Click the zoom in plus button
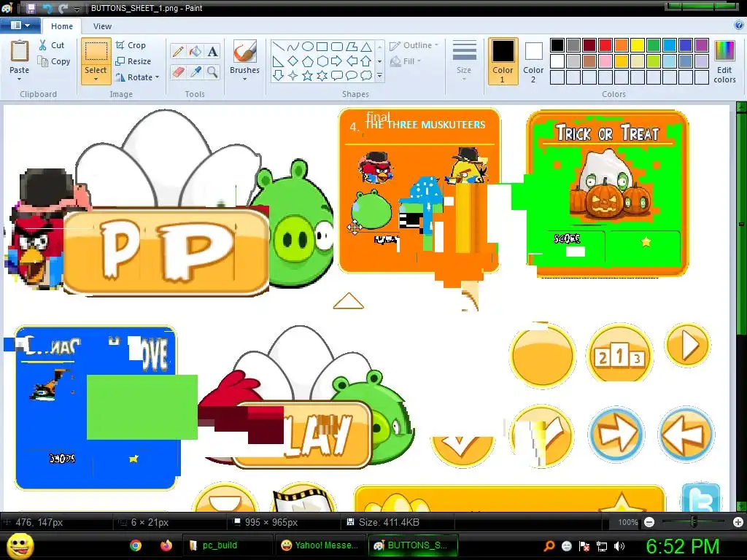The height and width of the screenshot is (560, 747). coord(738,522)
